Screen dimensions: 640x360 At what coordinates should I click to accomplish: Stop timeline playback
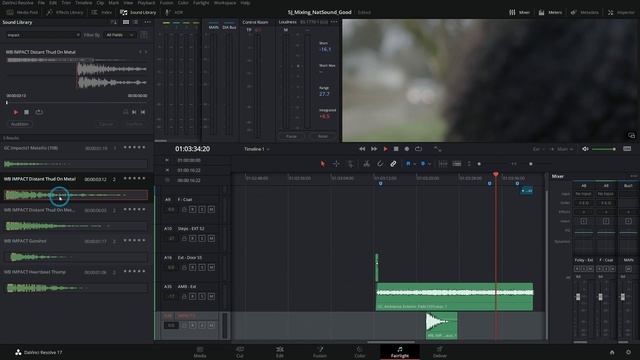[x=396, y=149]
